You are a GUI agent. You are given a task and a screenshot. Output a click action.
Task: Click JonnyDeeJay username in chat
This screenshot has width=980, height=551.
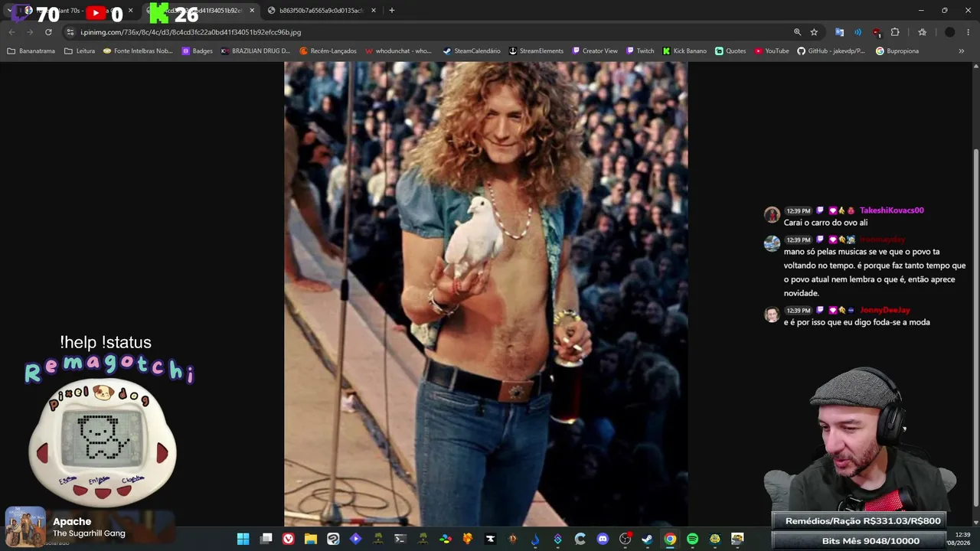[885, 310]
